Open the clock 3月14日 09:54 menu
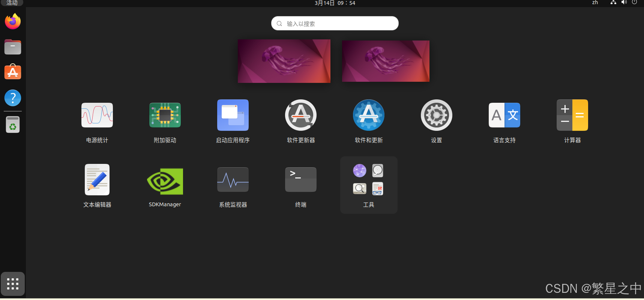Screen dimensions: 644x300 coord(335,3)
